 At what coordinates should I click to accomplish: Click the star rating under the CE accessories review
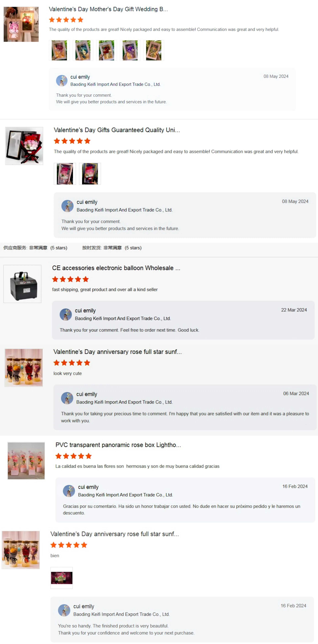70,279
